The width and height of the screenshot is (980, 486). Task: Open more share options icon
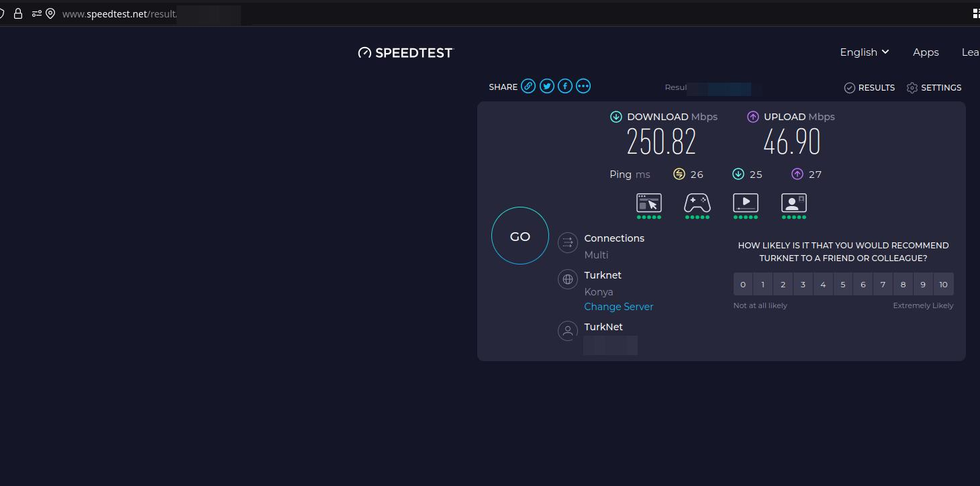(583, 86)
